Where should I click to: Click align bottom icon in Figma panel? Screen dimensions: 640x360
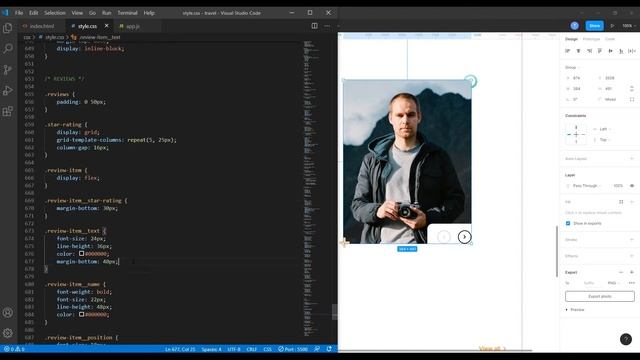(621, 51)
